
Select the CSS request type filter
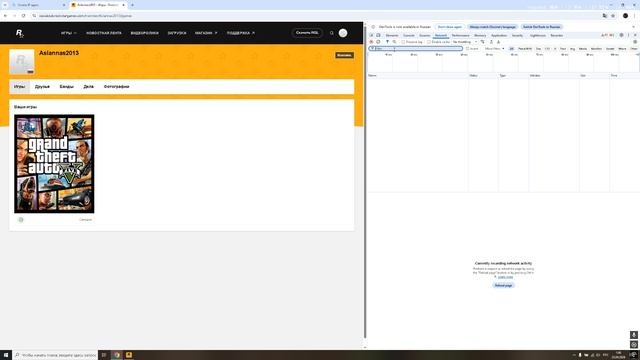click(547, 49)
